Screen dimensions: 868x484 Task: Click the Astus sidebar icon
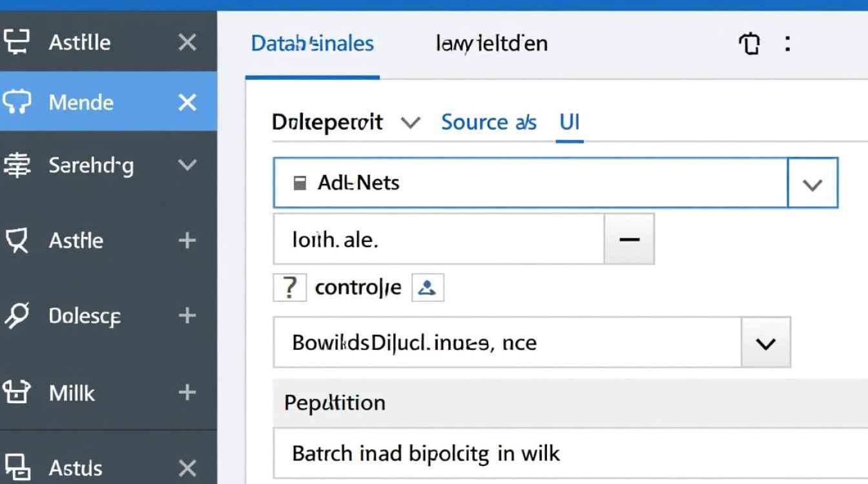(17, 467)
